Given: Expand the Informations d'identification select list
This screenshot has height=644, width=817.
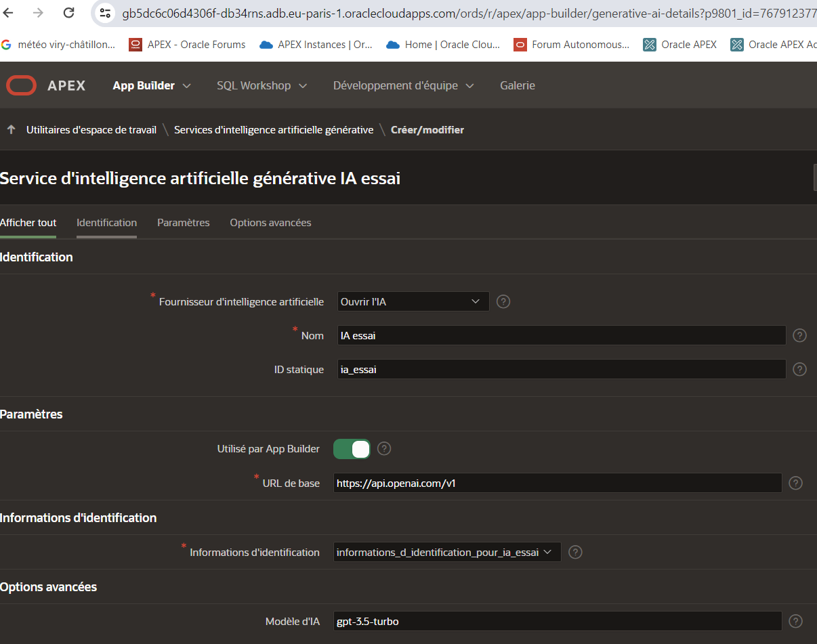Looking at the screenshot, I should tap(447, 552).
